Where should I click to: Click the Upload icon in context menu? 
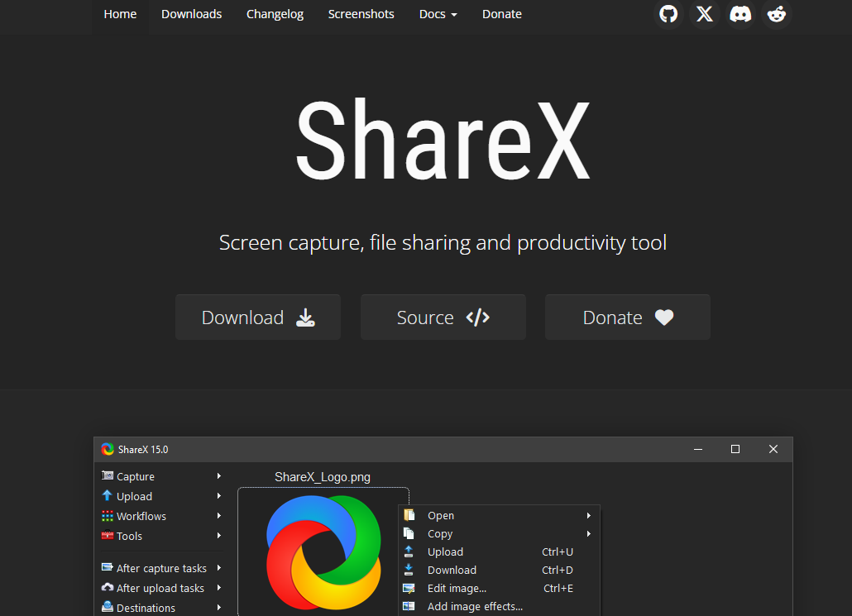tap(409, 552)
